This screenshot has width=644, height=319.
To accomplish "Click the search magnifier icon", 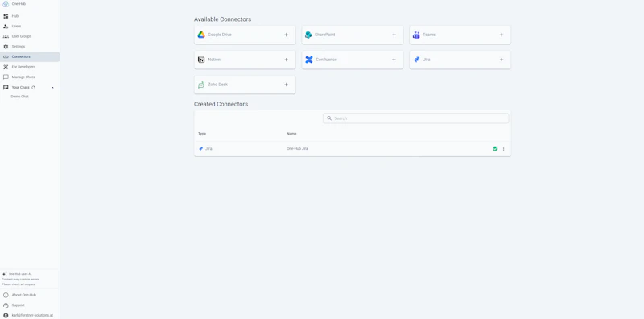I will [x=329, y=118].
